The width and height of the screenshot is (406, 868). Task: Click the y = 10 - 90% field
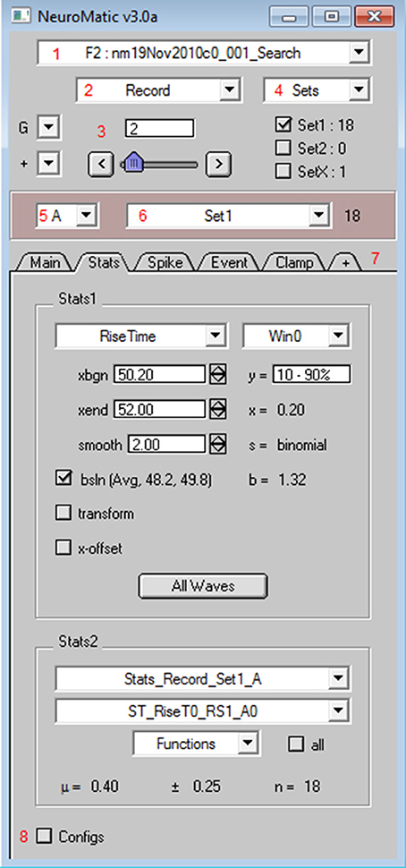tap(311, 375)
